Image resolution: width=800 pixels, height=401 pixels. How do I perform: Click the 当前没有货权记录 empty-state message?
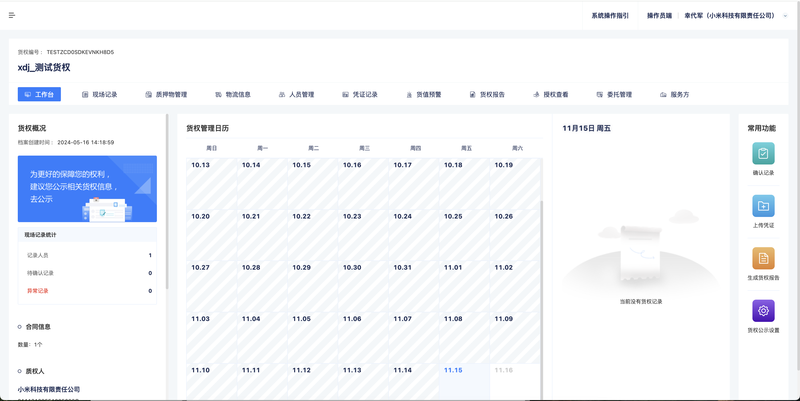point(641,302)
